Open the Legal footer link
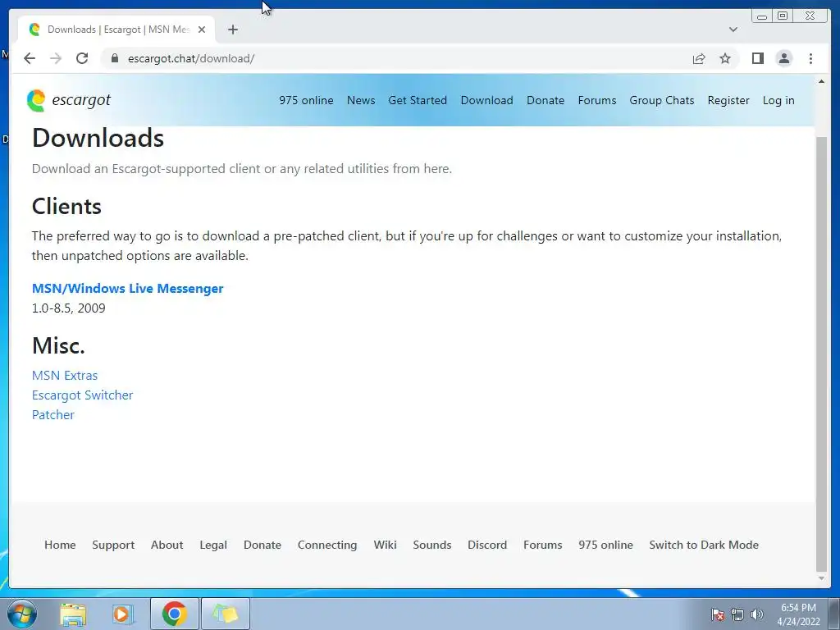Image resolution: width=840 pixels, height=630 pixels. (213, 545)
